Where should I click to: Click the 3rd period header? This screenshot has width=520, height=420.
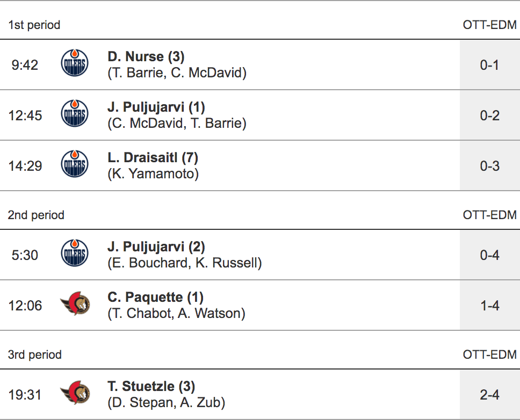(35, 355)
